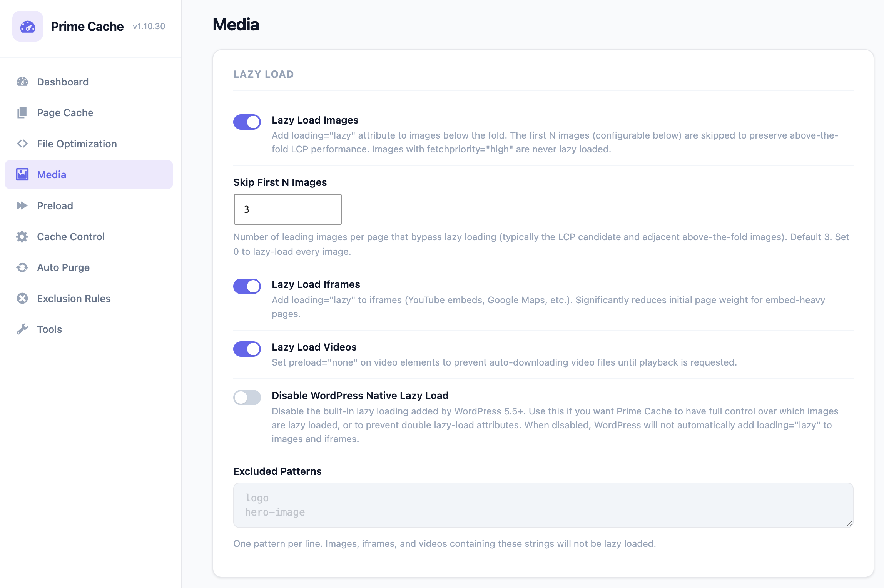884x588 pixels.
Task: Click the Excluded Patterns label
Action: (277, 471)
